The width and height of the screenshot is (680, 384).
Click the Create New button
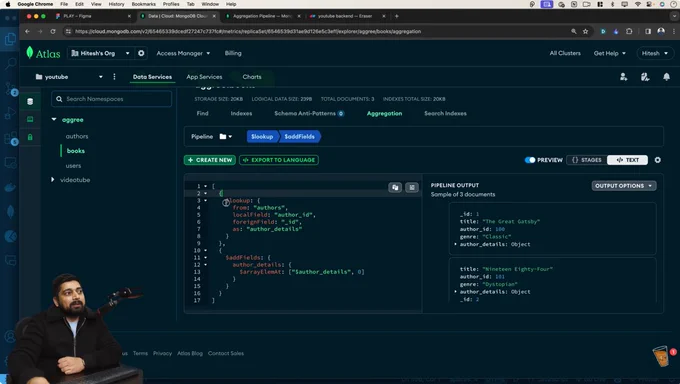point(210,160)
